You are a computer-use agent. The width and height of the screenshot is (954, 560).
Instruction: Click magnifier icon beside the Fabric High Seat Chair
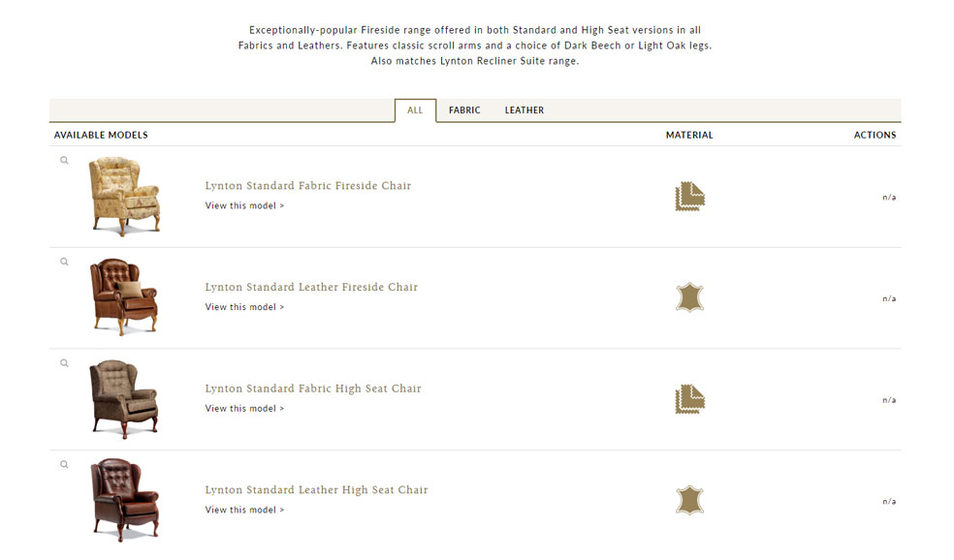65,363
